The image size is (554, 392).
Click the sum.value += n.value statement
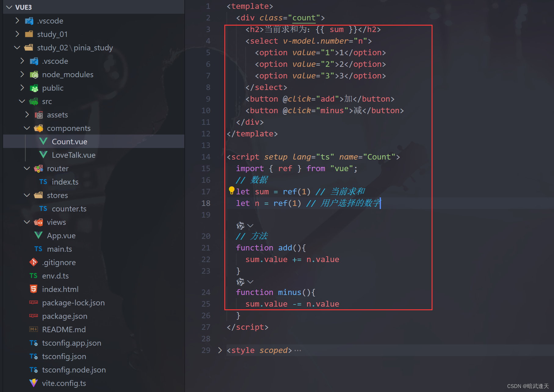click(292, 259)
